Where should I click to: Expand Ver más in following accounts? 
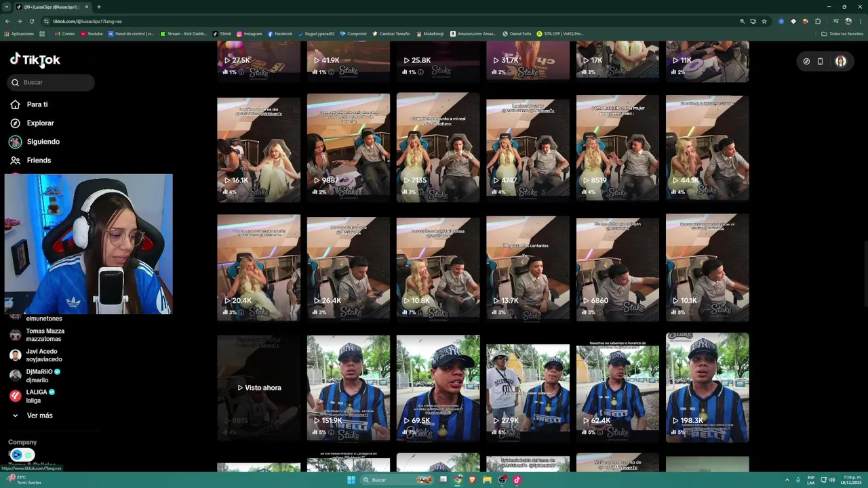32,415
